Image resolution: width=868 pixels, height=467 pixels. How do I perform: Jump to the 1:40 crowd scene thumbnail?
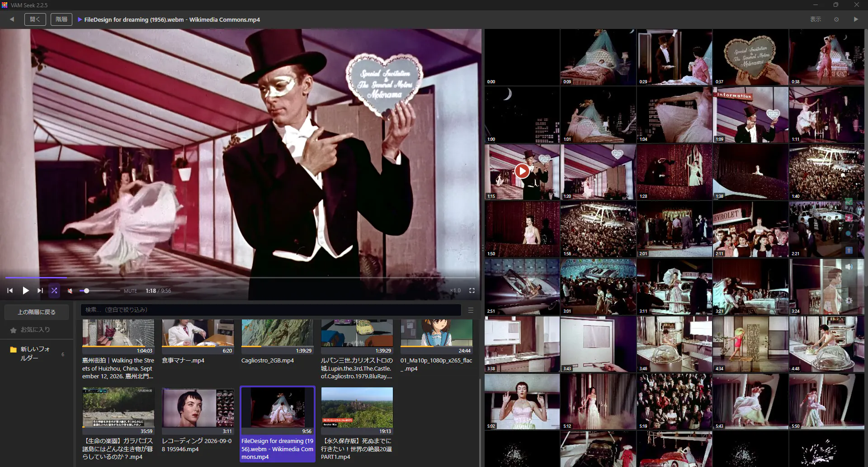point(826,172)
